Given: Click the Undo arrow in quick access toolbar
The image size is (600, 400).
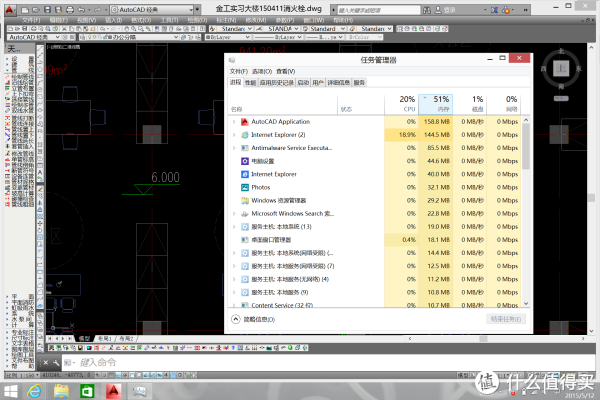Looking at the screenshot, I should 81,10.
